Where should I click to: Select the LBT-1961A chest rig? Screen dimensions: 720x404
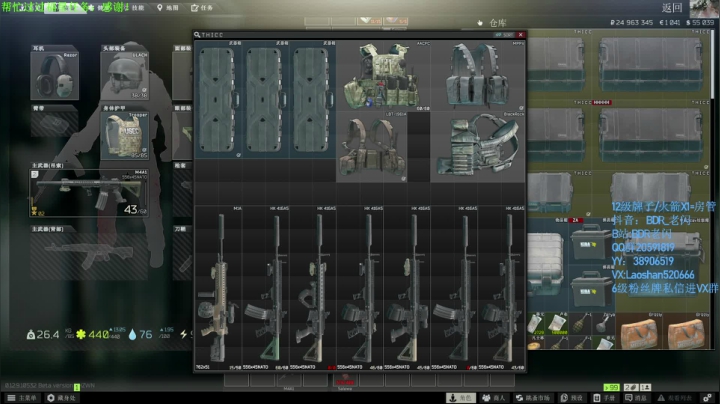coord(371,146)
